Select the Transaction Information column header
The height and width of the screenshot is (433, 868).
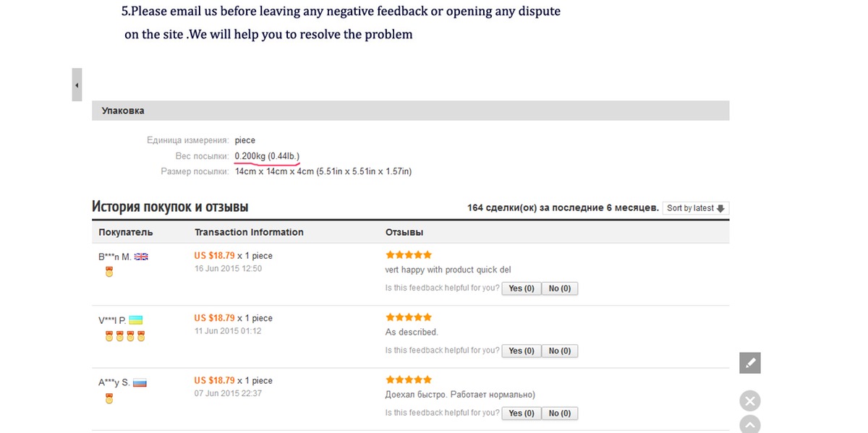249,232
